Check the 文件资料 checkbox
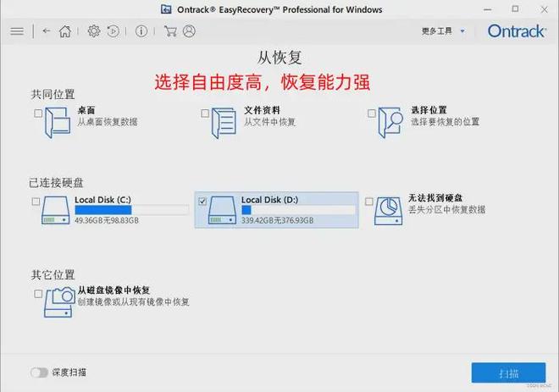Viewport: 559px width, 392px height. (205, 113)
